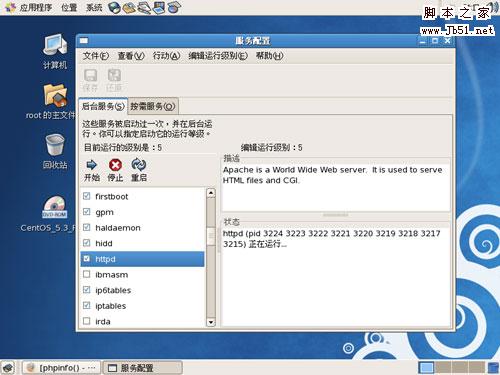Toggle the ip6tables service checkbox
This screenshot has width=500, height=375.
[x=86, y=290]
